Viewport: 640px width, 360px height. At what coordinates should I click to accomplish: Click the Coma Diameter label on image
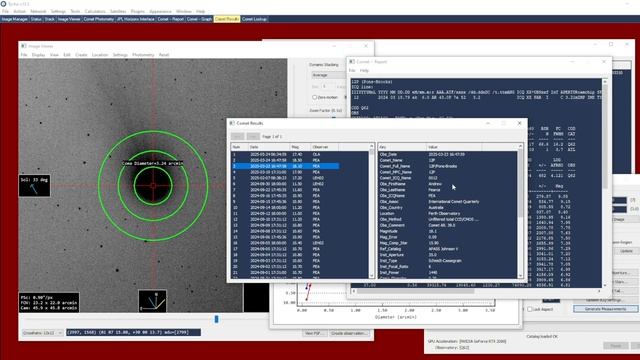pos(152,163)
